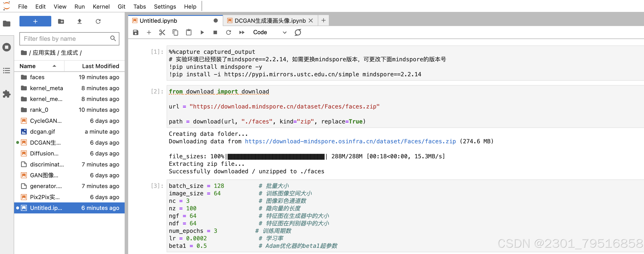Screen dimensions: 644x254
Task: Open the faces.zip download link in output
Action: coord(350,142)
